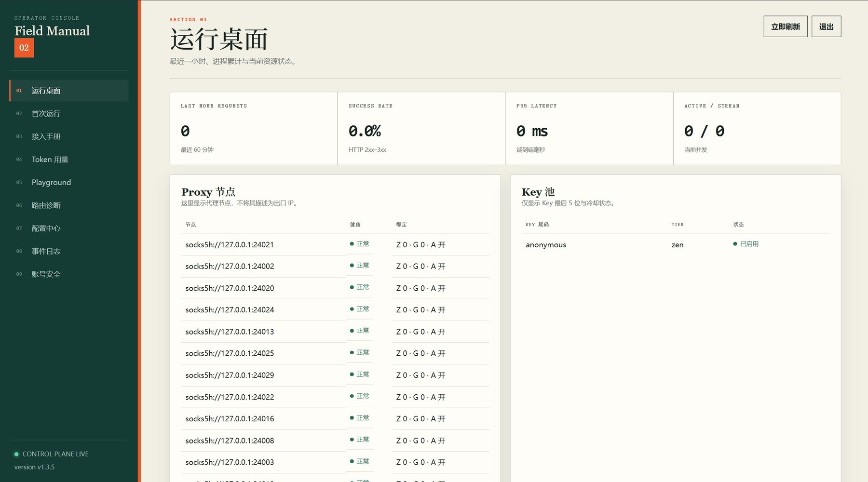The image size is (868, 482).
Task: Click the SUCCESS RATE 0.0% value
Action: [x=365, y=131]
